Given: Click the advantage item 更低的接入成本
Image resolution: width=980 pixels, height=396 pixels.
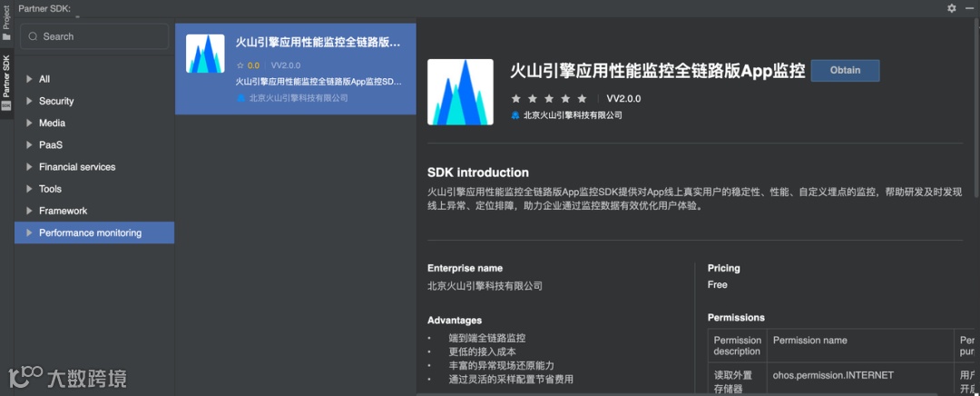Looking at the screenshot, I should tap(482, 351).
